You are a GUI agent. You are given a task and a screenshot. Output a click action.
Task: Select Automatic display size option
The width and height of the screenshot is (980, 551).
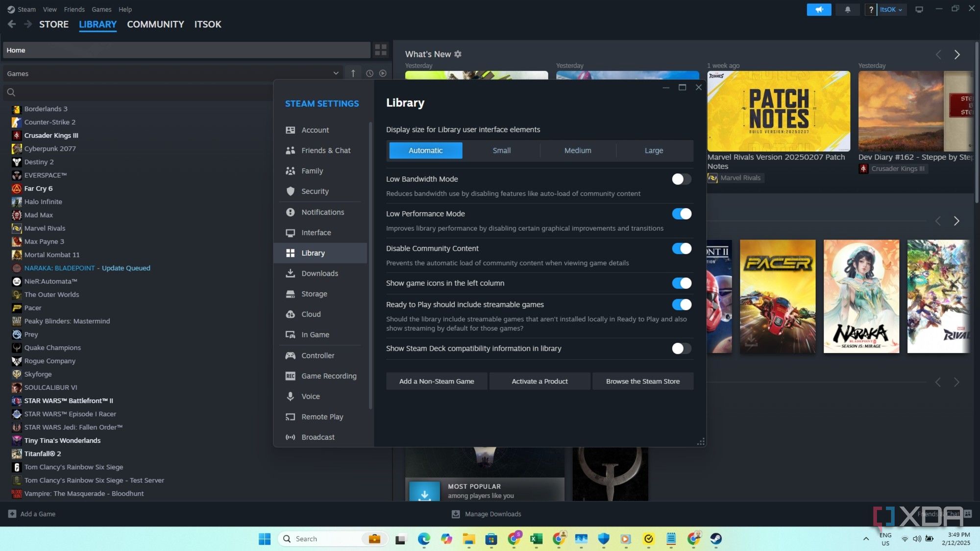(425, 150)
